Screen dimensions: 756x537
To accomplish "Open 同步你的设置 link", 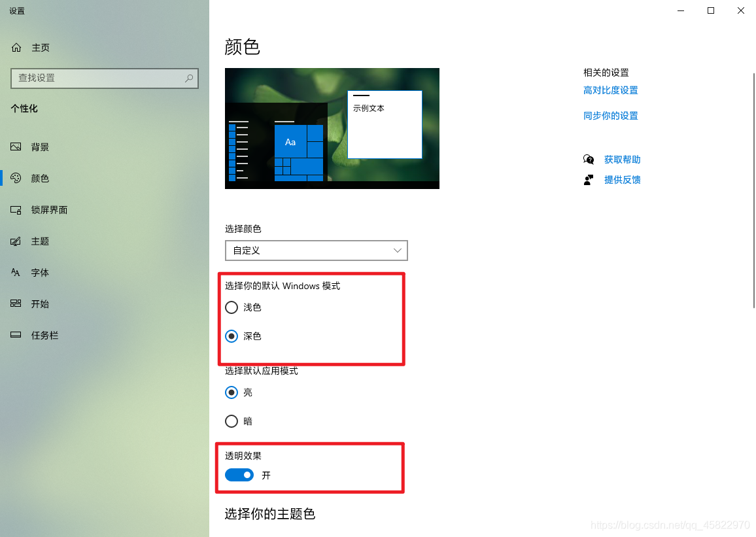I will 610,116.
